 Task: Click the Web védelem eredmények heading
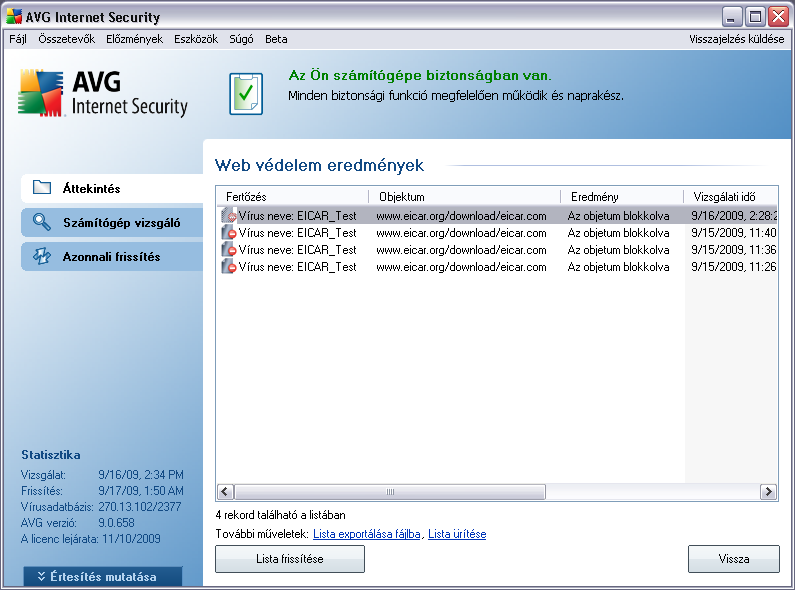319,165
